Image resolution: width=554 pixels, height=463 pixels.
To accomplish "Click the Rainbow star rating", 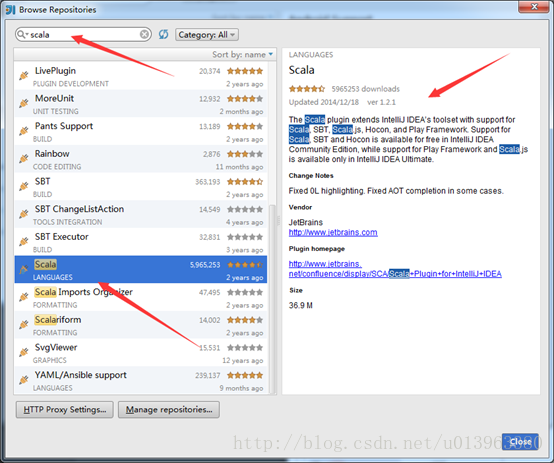I will pyautogui.click(x=245, y=154).
